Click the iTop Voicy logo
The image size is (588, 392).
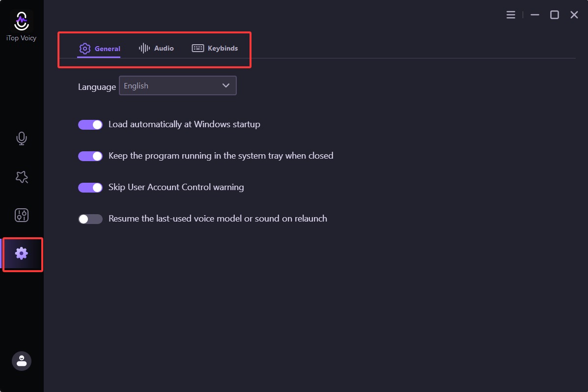coord(22,21)
